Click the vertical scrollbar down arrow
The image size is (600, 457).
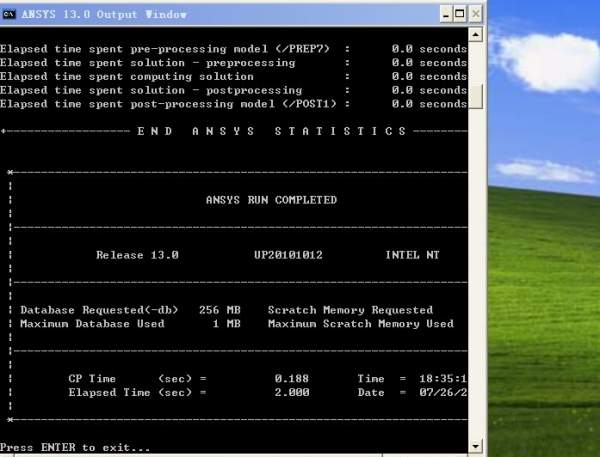[475, 446]
